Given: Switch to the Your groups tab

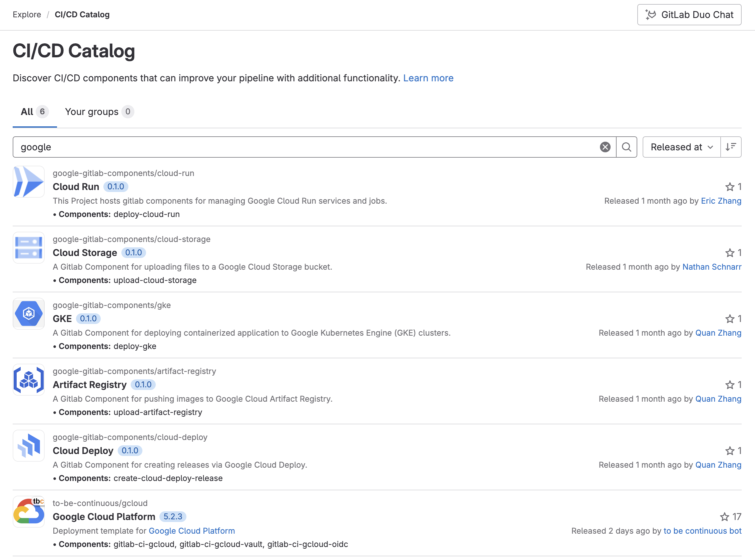Looking at the screenshot, I should [99, 112].
